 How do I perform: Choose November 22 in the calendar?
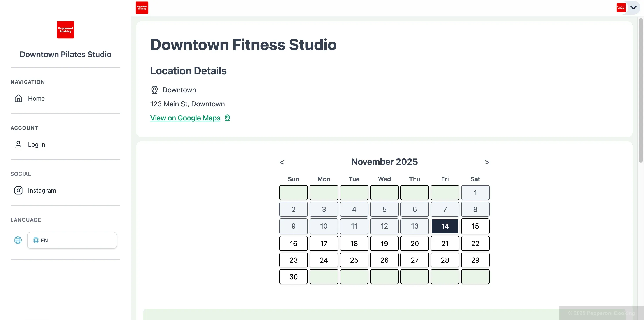[x=475, y=243]
